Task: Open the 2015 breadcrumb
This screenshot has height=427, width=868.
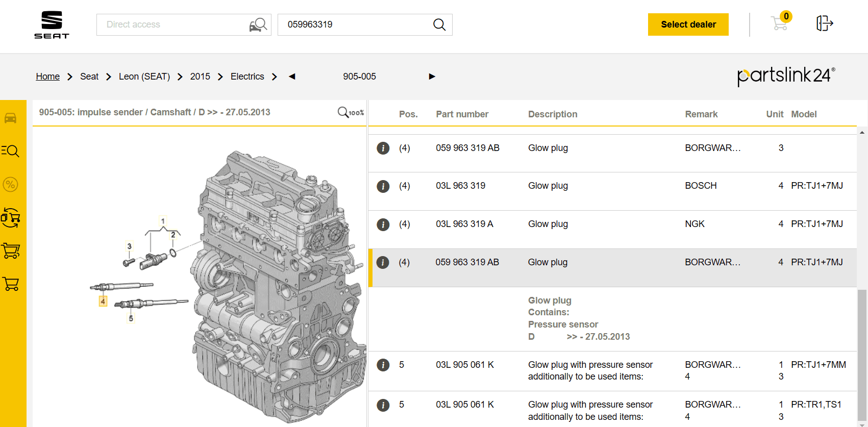Action: (x=200, y=77)
